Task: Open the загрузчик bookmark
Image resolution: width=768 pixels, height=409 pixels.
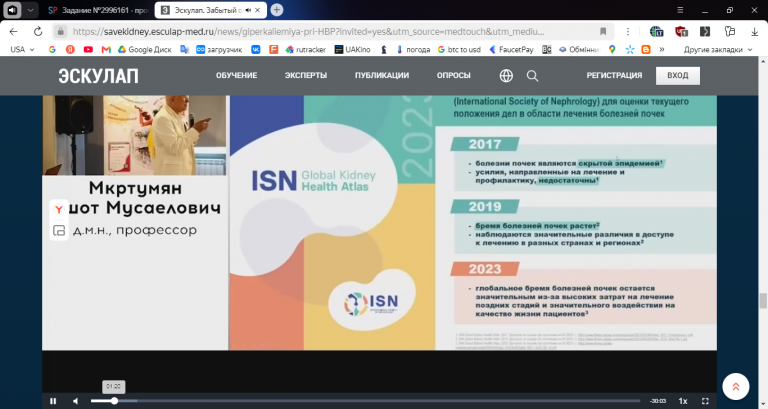Action: coord(219,49)
